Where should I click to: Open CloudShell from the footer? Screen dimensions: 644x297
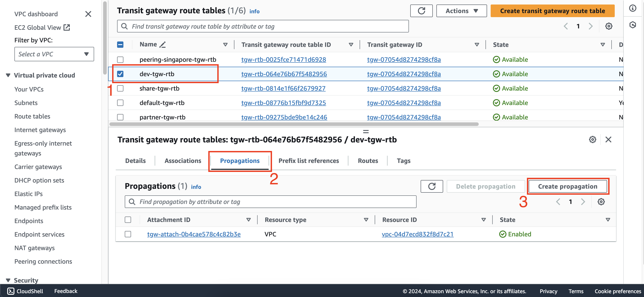[25, 291]
